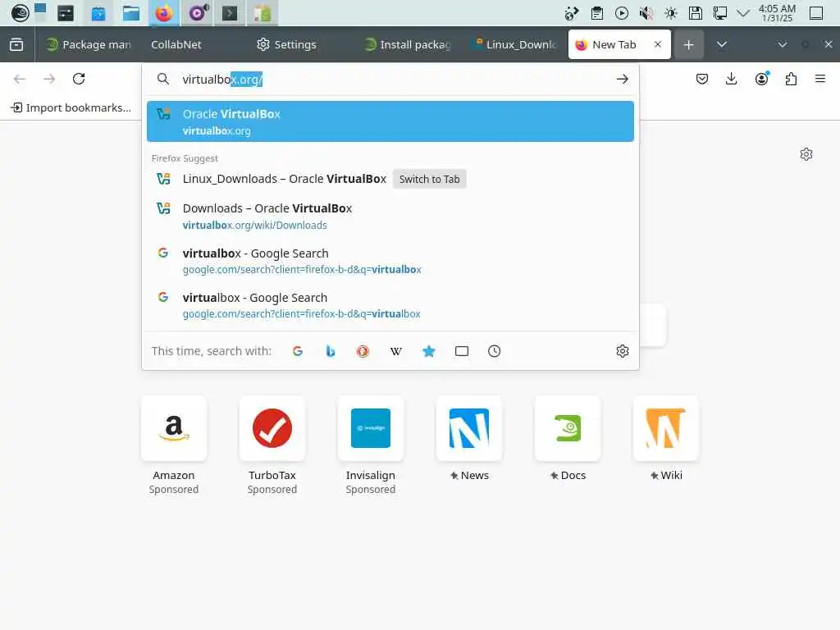Go back with the back arrow
Viewport: 840px width, 630px height.
click(x=20, y=80)
